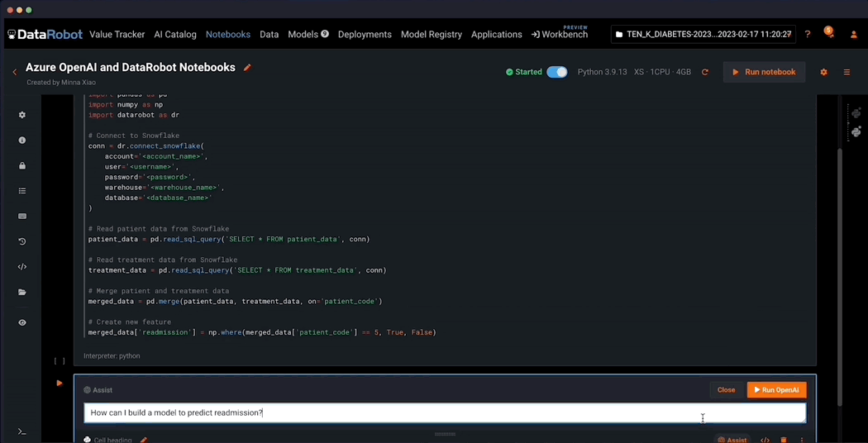
Task: Run the Assist cell with play arrow
Action: 60,383
